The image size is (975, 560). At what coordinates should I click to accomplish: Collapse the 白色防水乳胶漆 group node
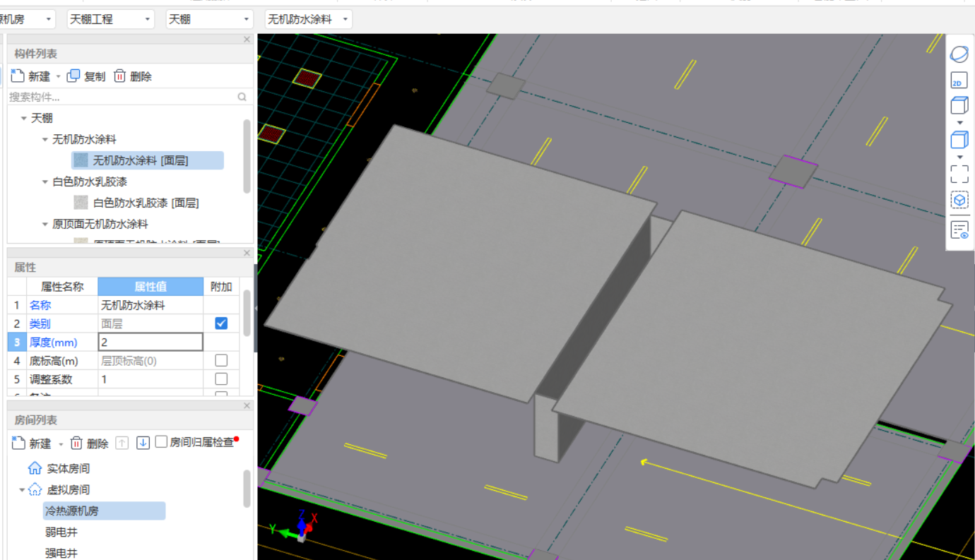[45, 182]
